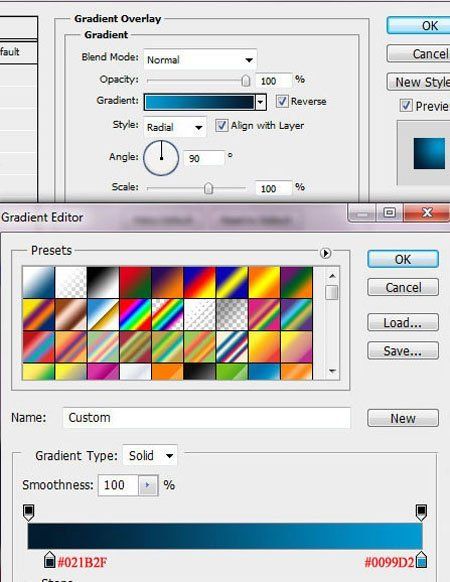450x582 pixels.
Task: Click the presets scrollbar thumb
Action: point(332,292)
